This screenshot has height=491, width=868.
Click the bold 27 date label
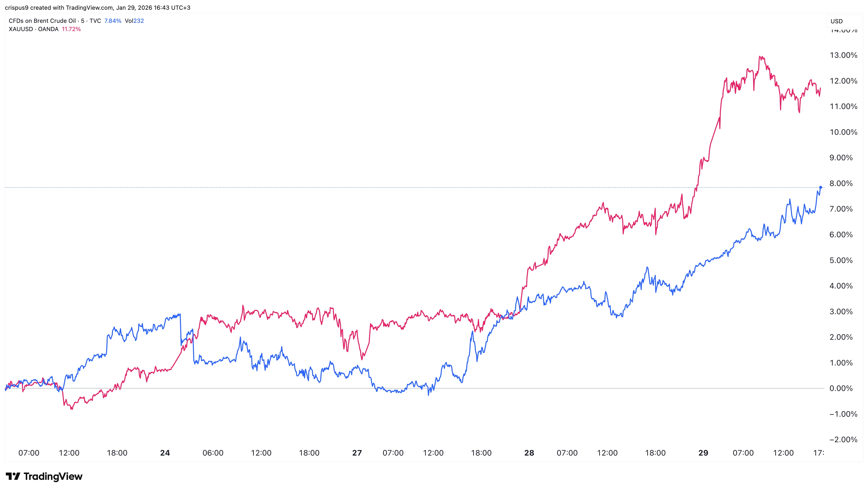357,453
